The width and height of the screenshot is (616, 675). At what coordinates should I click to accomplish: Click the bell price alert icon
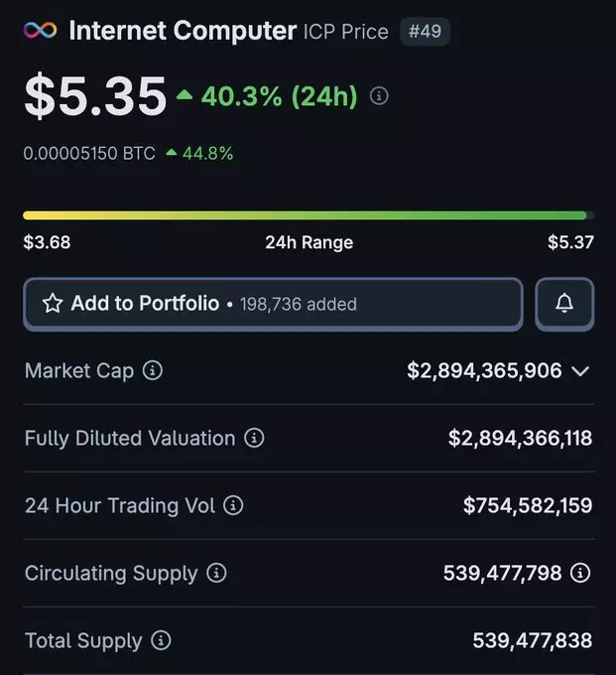tap(564, 304)
